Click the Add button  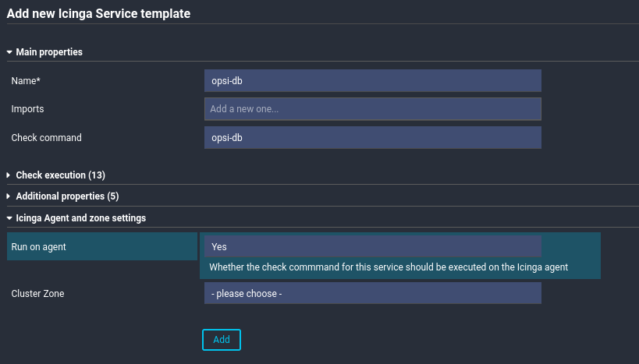point(222,340)
